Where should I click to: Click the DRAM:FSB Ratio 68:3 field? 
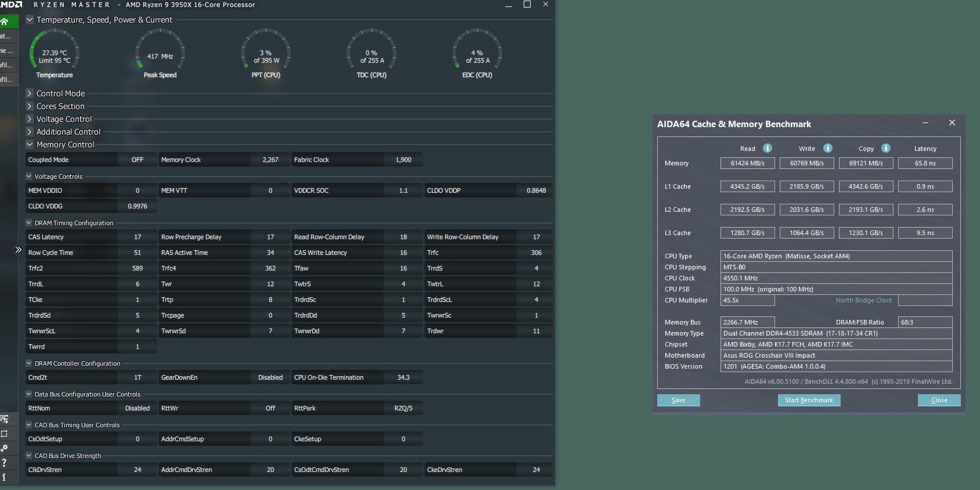click(x=925, y=322)
